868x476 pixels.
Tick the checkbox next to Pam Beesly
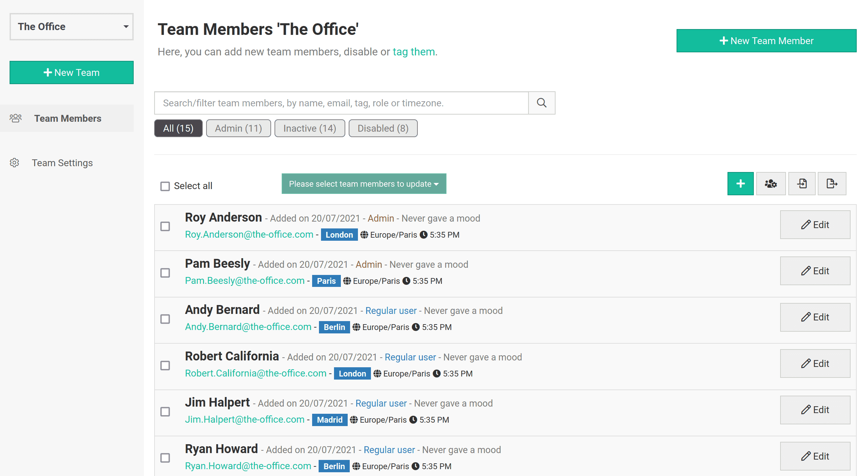165,273
